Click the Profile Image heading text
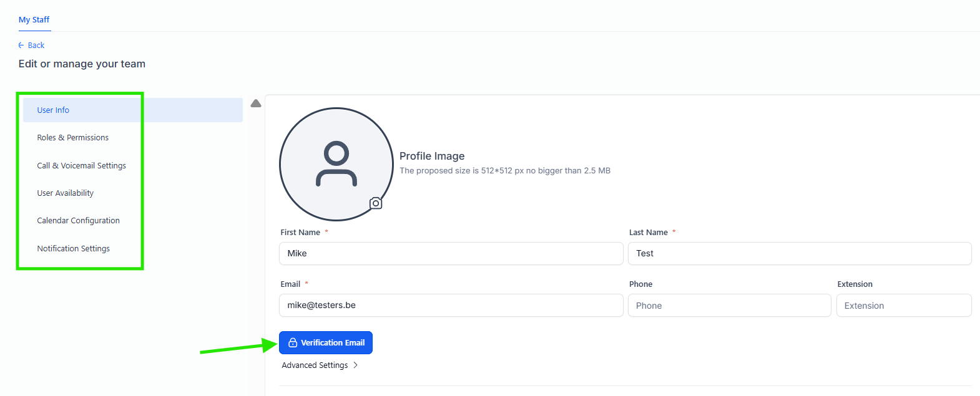The image size is (980, 396). point(432,156)
